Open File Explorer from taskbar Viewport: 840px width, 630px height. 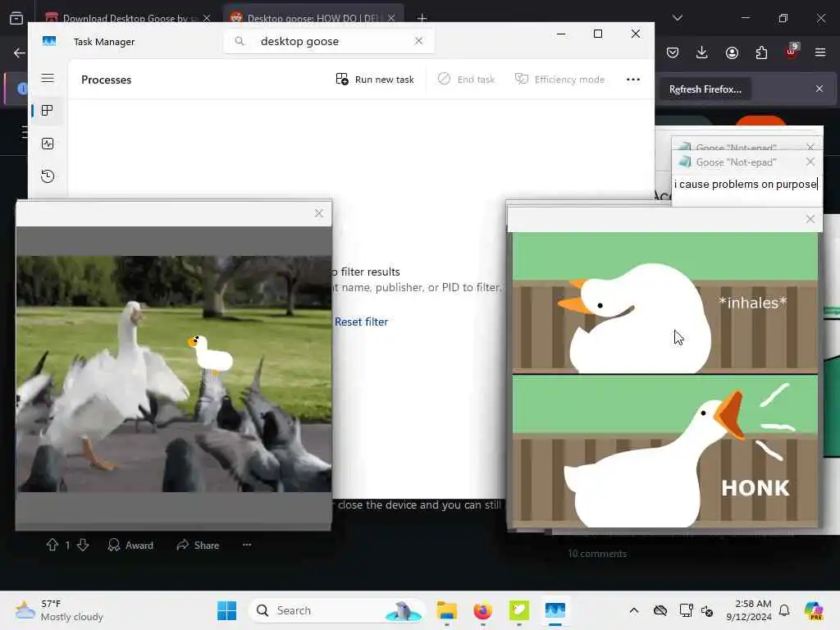coord(446,610)
